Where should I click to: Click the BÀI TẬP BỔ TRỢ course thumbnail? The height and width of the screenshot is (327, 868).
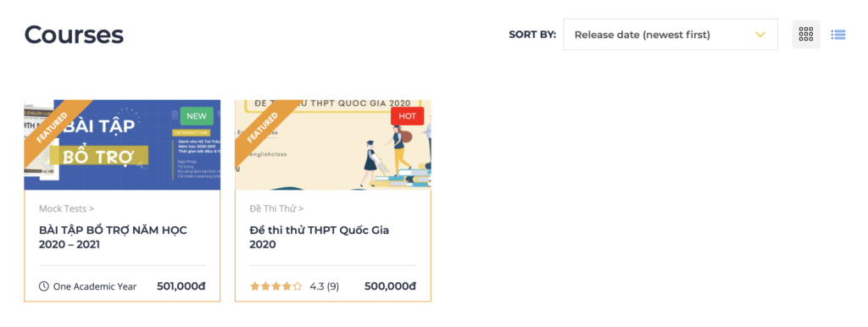tap(122, 145)
